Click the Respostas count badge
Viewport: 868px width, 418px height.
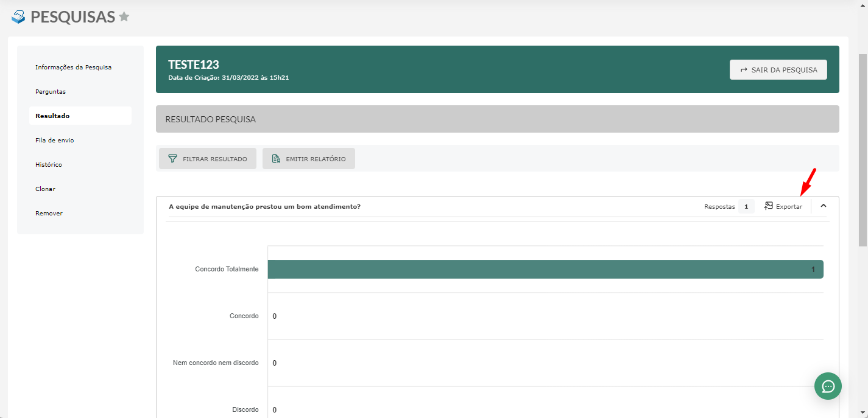pyautogui.click(x=746, y=207)
